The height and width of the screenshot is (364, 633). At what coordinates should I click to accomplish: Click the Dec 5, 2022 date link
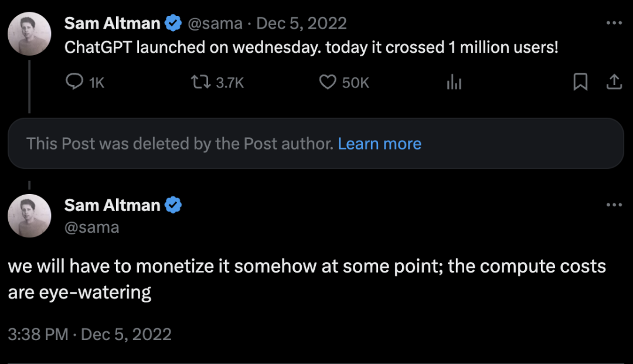301,23
